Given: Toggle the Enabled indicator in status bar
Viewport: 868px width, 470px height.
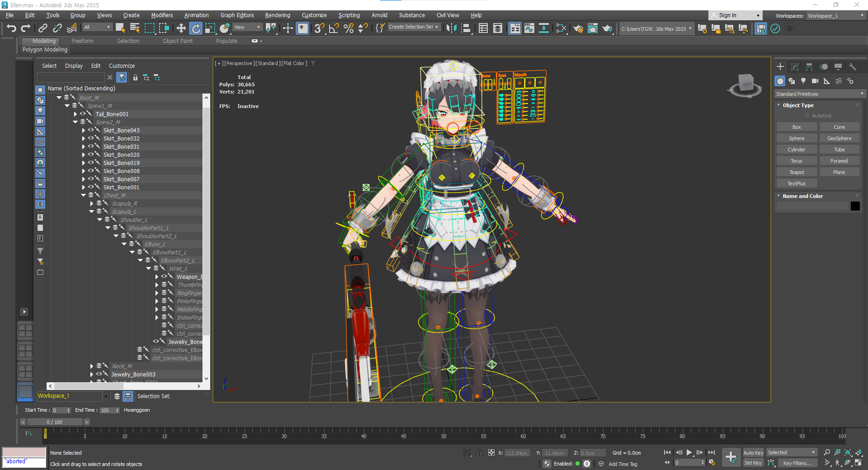Looking at the screenshot, I should pyautogui.click(x=577, y=464).
